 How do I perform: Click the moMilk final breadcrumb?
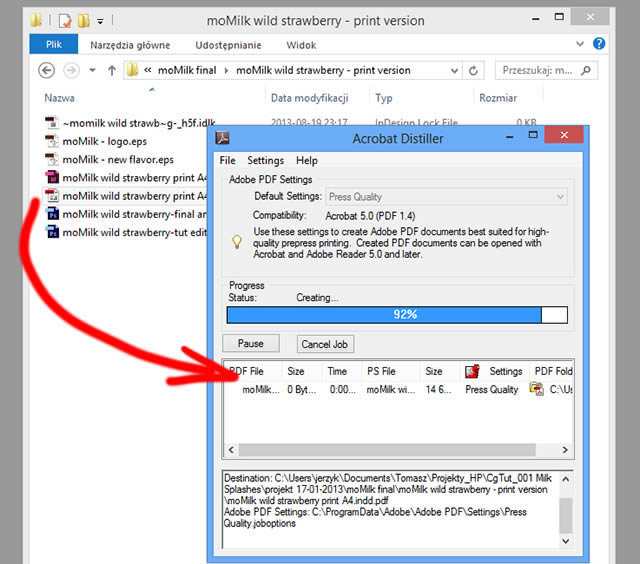click(x=187, y=70)
